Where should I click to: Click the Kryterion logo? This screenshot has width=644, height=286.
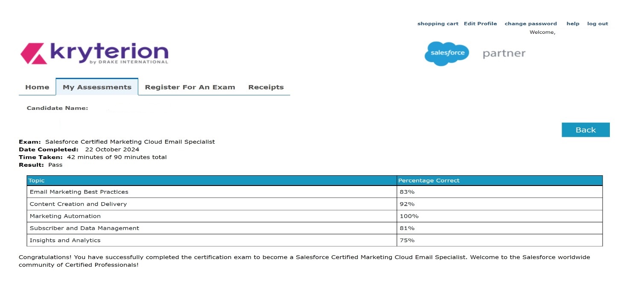[94, 53]
